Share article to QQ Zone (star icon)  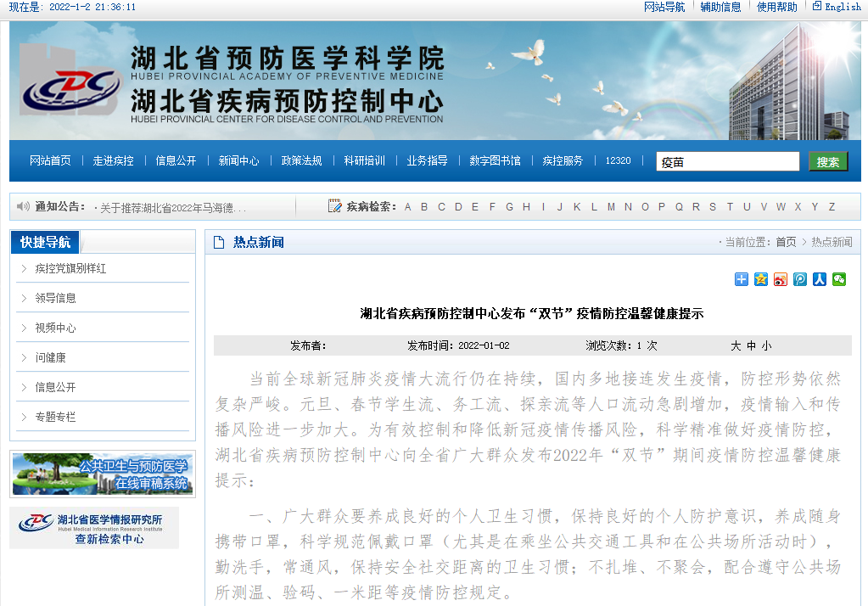click(x=761, y=279)
